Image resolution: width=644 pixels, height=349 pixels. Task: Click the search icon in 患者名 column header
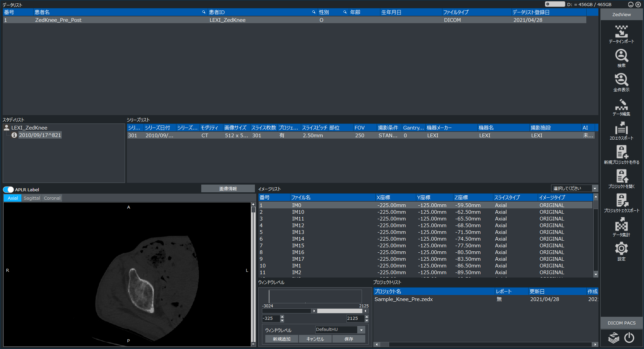tap(204, 12)
